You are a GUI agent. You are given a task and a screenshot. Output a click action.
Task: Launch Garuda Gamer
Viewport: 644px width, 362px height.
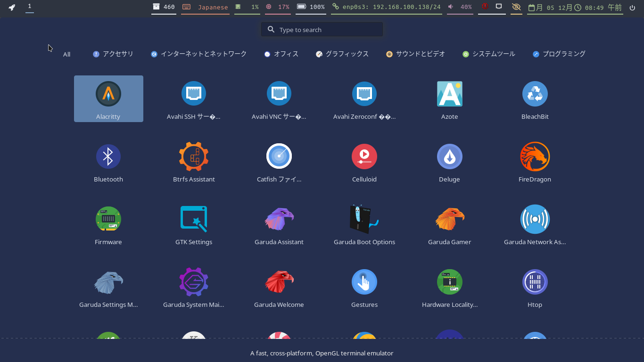coord(450,224)
